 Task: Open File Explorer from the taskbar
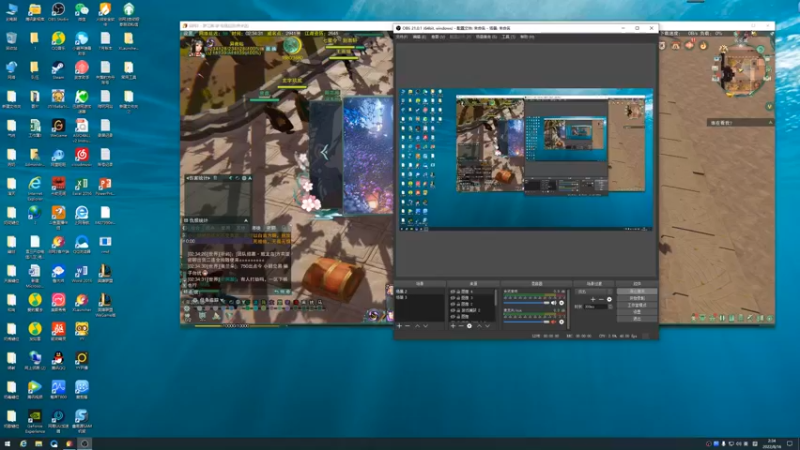tap(38, 444)
